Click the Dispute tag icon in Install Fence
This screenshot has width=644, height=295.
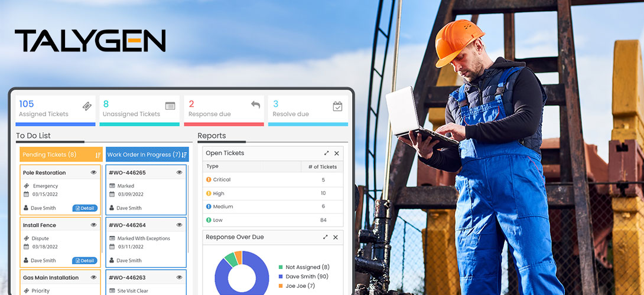click(26, 238)
